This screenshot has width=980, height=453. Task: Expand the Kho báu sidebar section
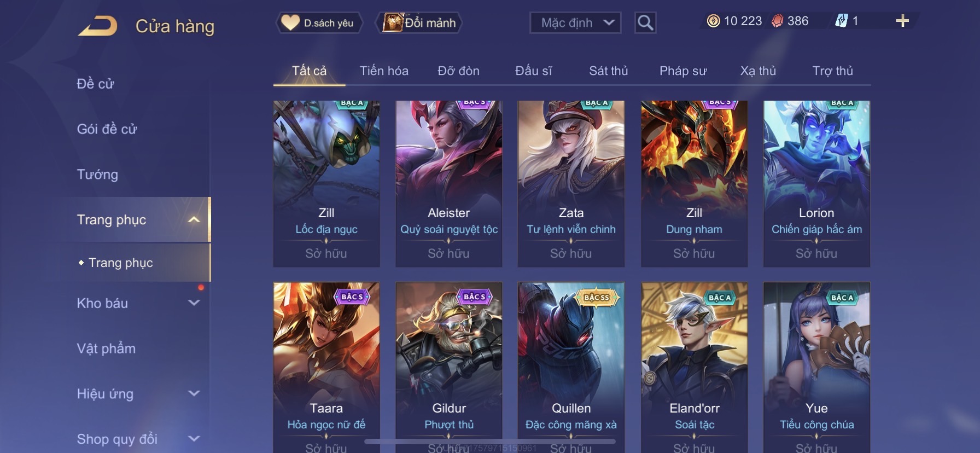(x=194, y=303)
